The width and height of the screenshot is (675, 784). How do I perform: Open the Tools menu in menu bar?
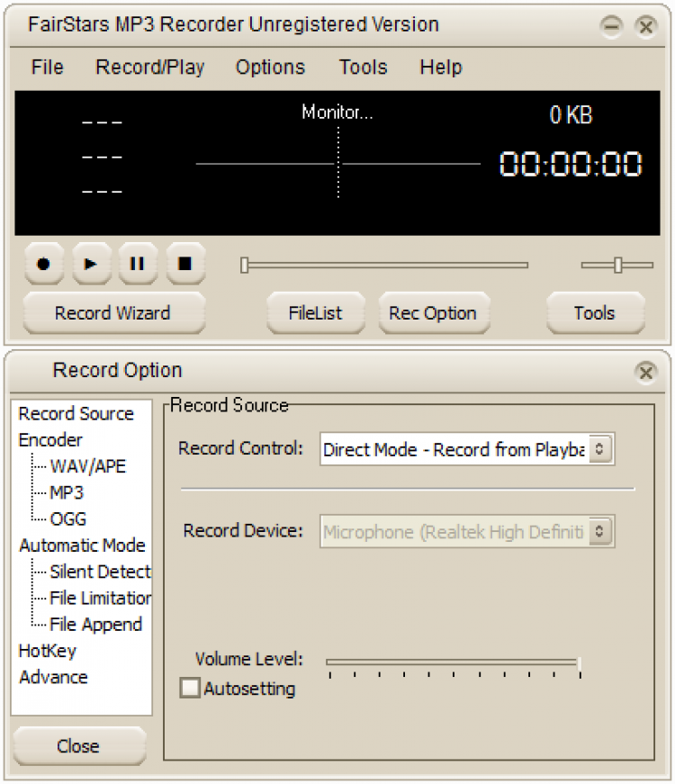tap(364, 67)
